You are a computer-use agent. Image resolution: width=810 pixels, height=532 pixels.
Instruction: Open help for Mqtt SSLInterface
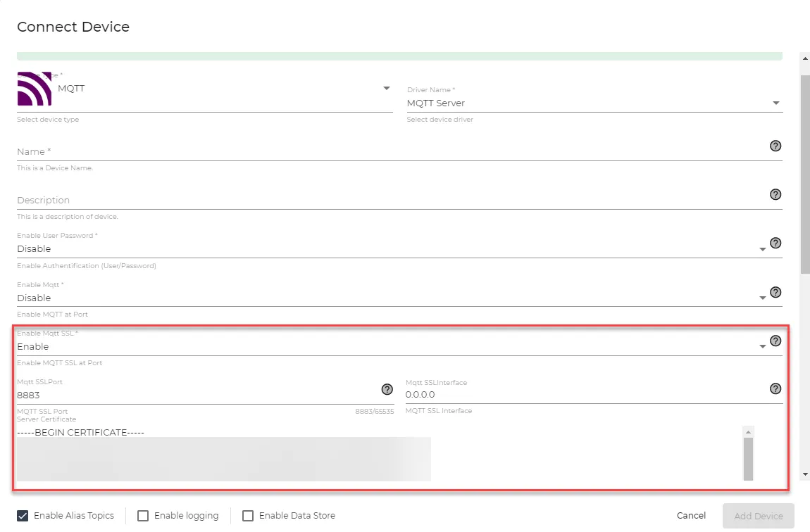click(775, 388)
